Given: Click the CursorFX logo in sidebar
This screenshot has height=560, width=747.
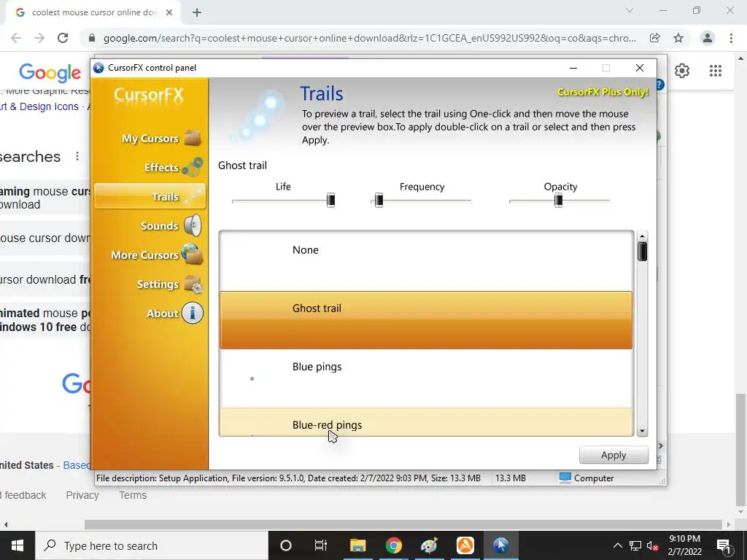Looking at the screenshot, I should point(149,96).
